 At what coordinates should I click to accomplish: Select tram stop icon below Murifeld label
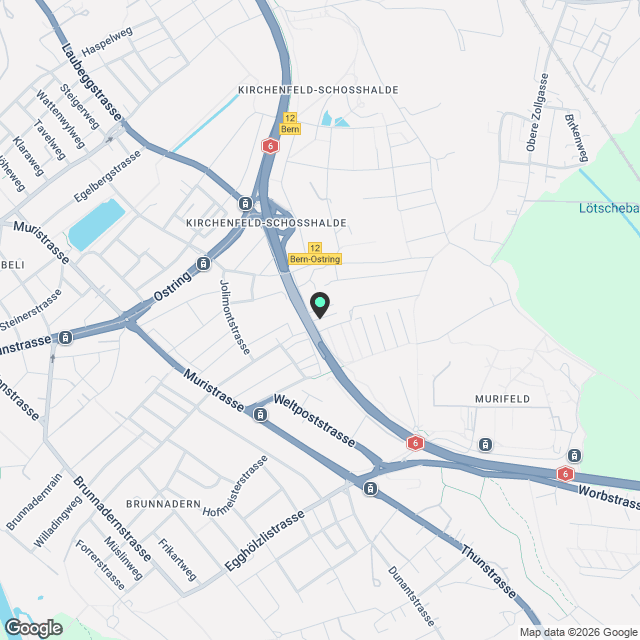pyautogui.click(x=485, y=444)
